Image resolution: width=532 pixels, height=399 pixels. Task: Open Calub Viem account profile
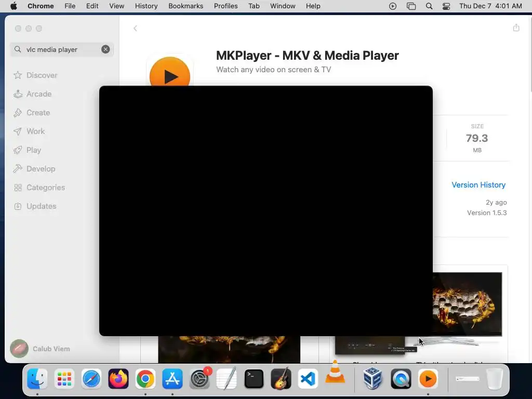(40, 349)
